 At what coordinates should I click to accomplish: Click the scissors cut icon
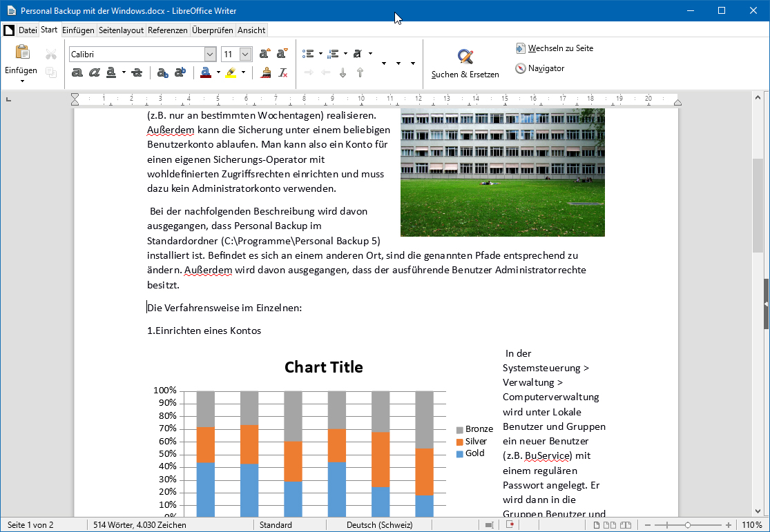coord(51,54)
